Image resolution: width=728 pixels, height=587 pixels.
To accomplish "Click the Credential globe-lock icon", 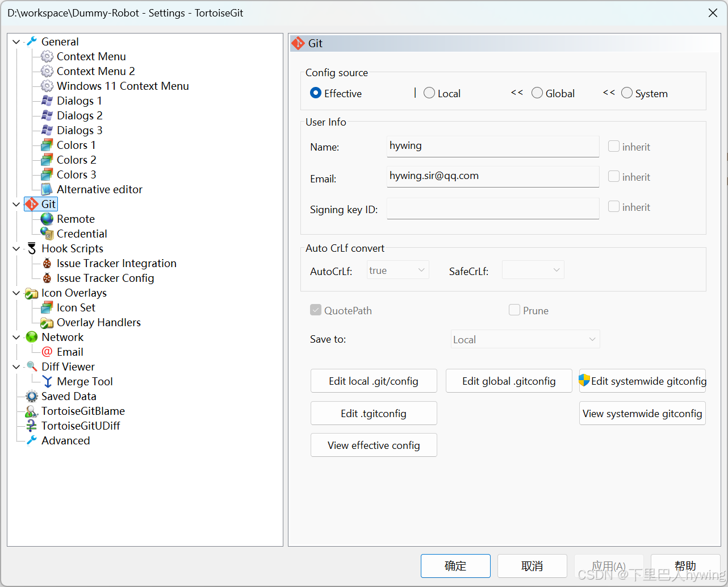I will 47,234.
